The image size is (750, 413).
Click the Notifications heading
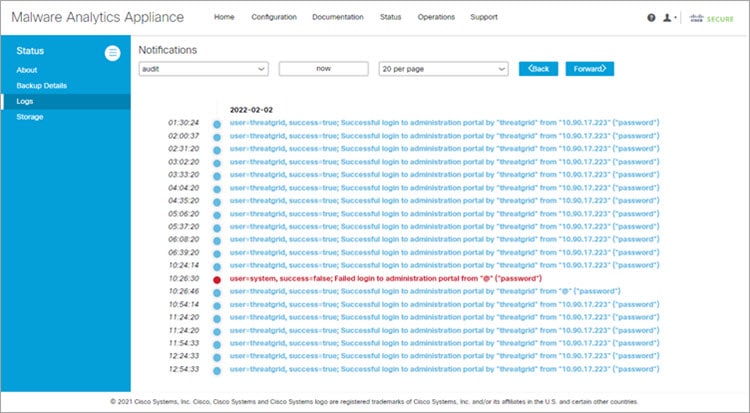click(167, 50)
